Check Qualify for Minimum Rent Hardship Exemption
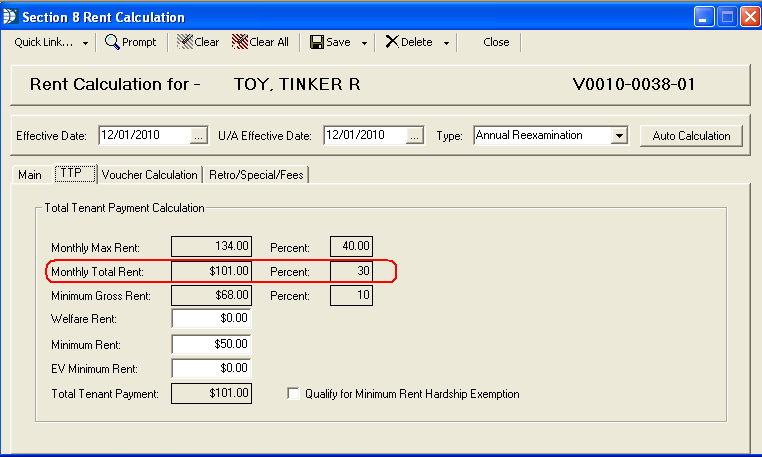 click(293, 393)
